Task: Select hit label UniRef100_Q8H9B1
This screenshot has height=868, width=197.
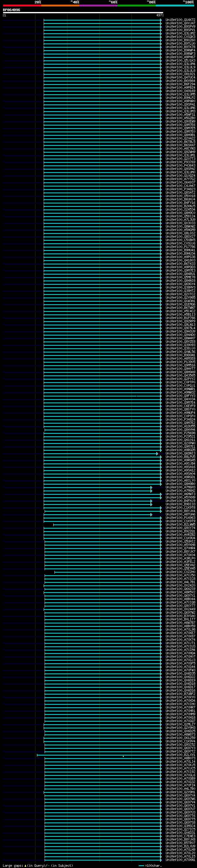Action: point(180,135)
